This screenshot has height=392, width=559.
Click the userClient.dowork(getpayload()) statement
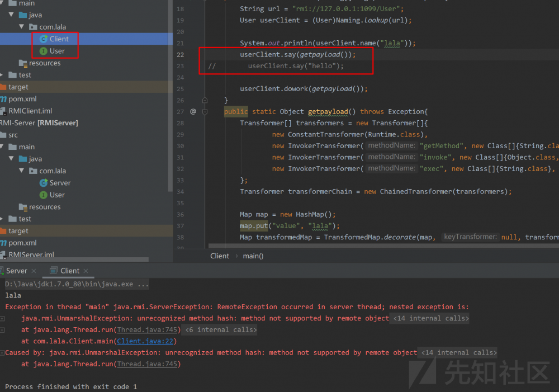point(304,89)
